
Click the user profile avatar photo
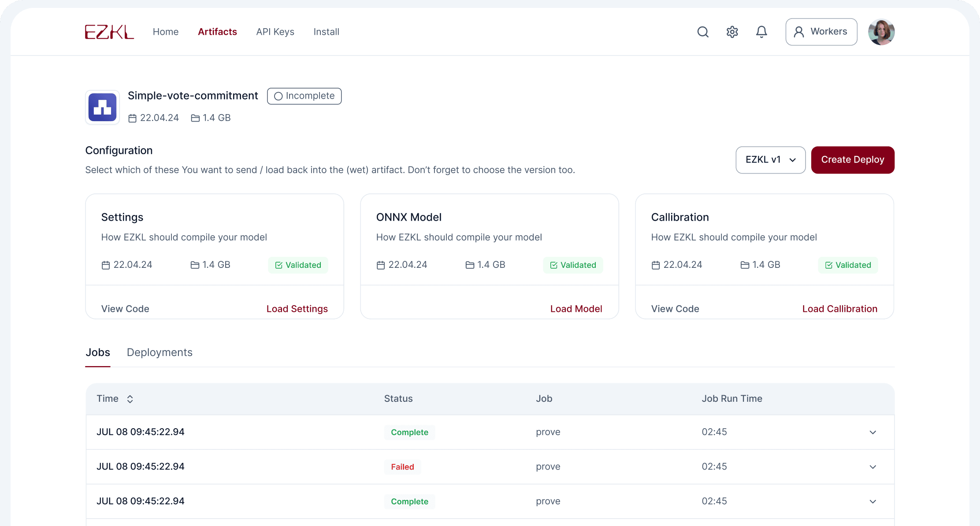[881, 32]
